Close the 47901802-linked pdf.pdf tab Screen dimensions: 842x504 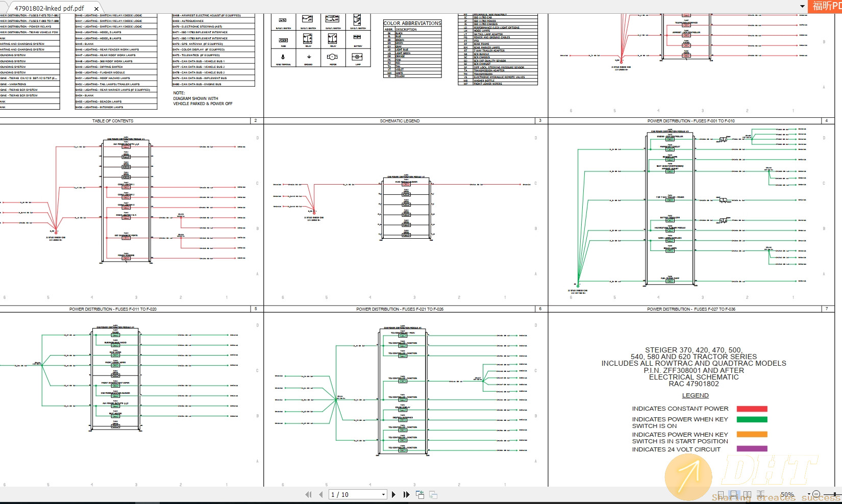coord(96,8)
